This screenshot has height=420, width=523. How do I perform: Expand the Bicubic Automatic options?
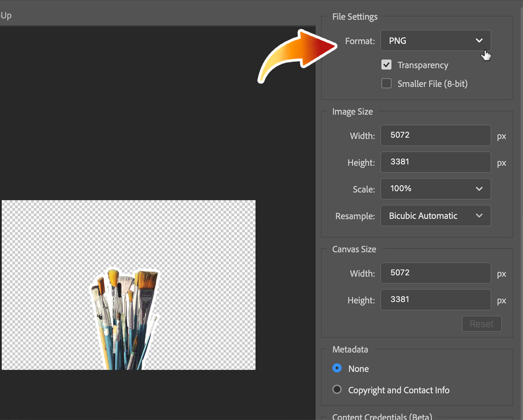pos(479,216)
